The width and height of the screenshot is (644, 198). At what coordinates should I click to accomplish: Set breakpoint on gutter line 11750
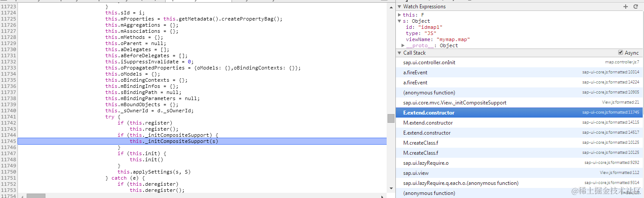tap(8, 172)
